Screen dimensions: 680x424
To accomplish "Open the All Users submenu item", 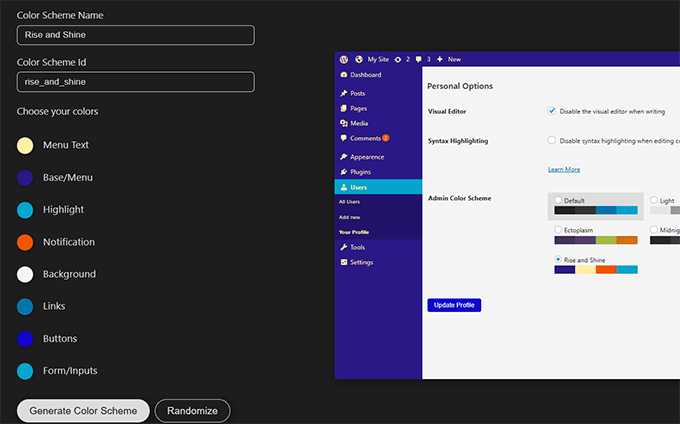I will (x=349, y=202).
